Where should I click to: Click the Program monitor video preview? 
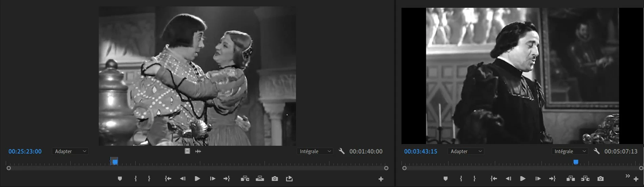point(522,76)
